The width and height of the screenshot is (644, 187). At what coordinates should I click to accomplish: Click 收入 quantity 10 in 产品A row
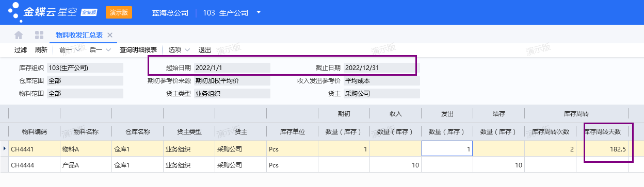(396, 165)
